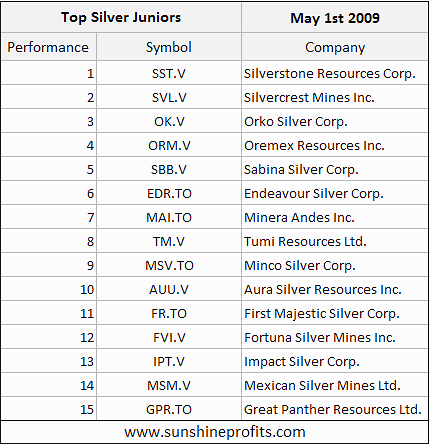Click Silverstone Resources Corp. company cell
430x444 pixels.
pyautogui.click(x=335, y=73)
